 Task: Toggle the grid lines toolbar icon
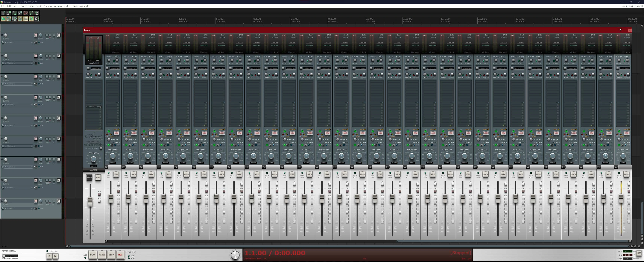coord(26,19)
